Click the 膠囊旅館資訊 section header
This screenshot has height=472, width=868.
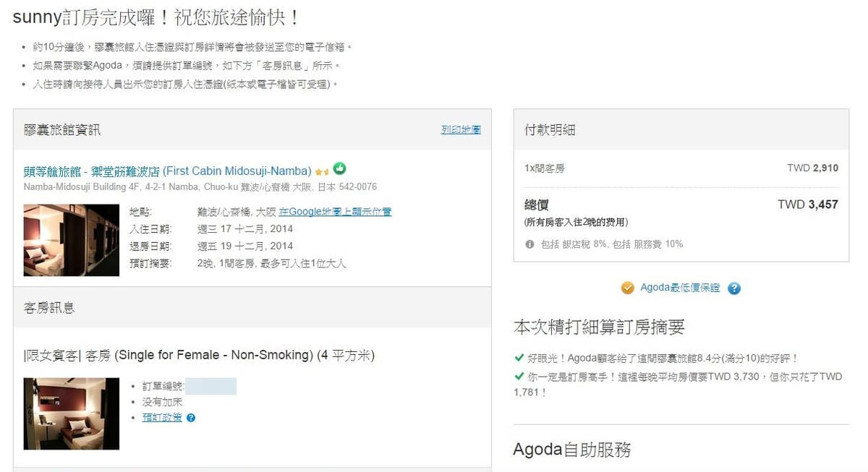[x=62, y=130]
